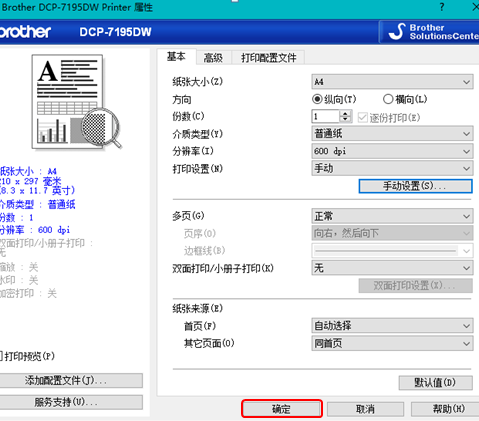Decrease copies with down spinner arrow
The height and width of the screenshot is (421, 479).
click(x=345, y=119)
